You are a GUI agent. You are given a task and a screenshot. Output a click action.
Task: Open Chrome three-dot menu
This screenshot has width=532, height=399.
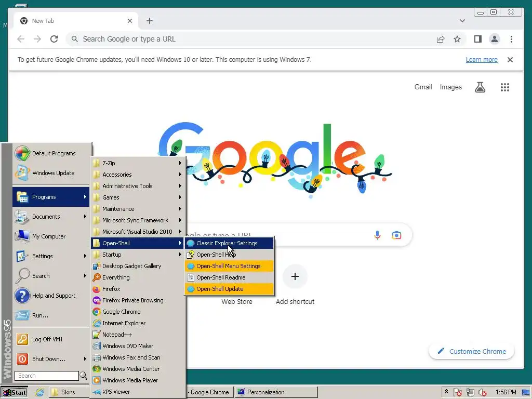511,39
